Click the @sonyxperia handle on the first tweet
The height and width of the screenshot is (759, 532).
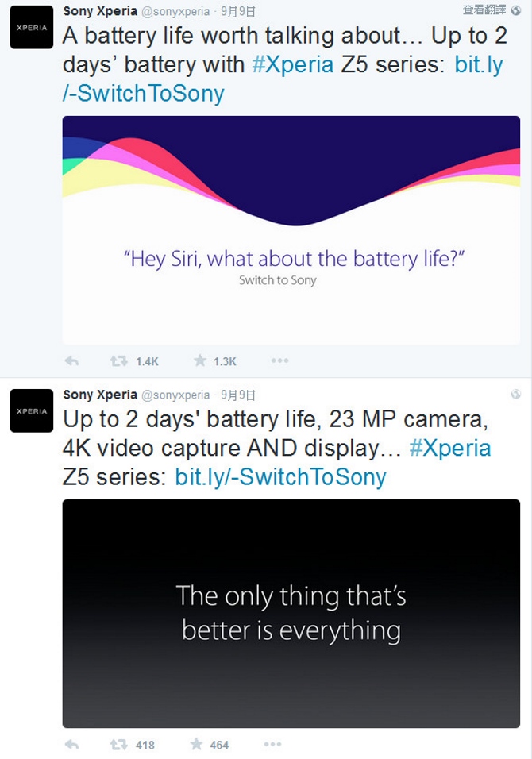(175, 11)
